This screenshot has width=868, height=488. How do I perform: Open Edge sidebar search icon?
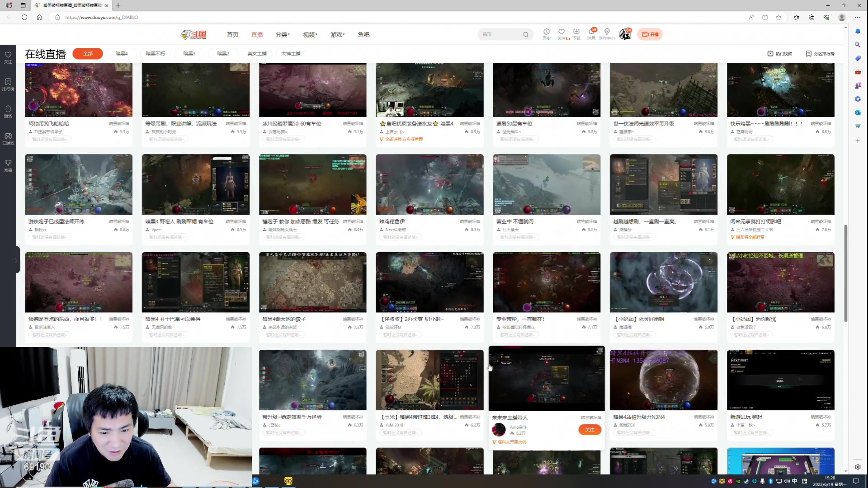(x=858, y=45)
